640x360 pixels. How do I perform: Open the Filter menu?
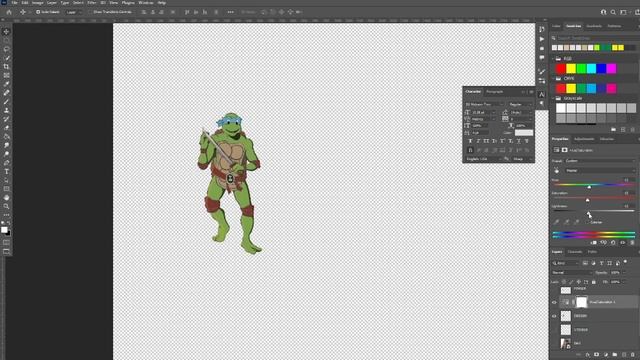91,3
